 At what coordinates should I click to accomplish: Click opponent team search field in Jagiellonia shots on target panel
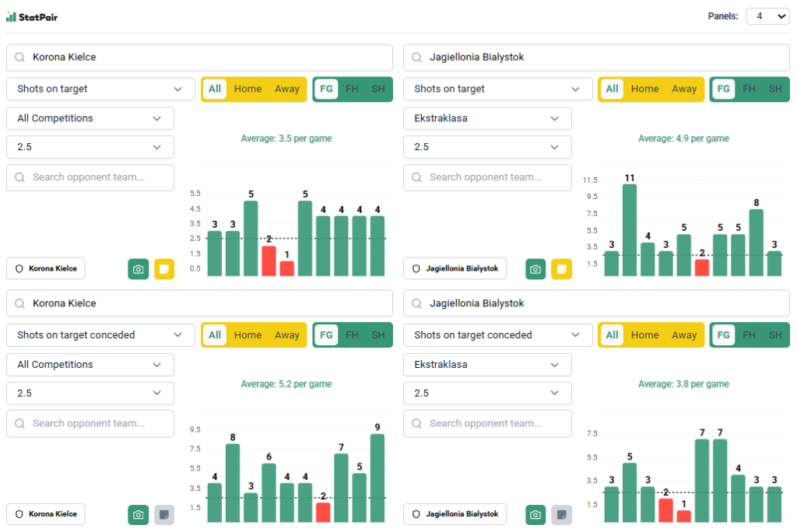point(487,177)
